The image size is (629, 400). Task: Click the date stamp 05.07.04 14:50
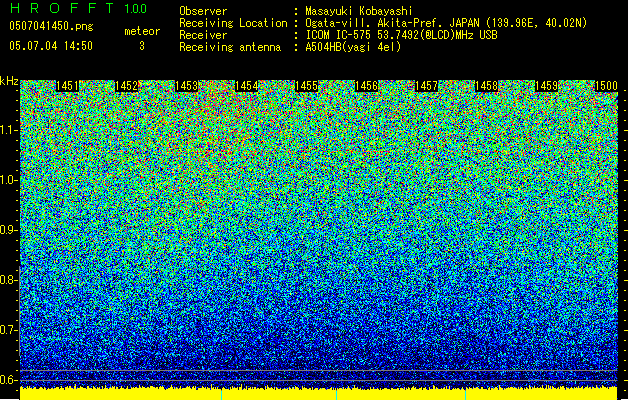pyautogui.click(x=51, y=45)
